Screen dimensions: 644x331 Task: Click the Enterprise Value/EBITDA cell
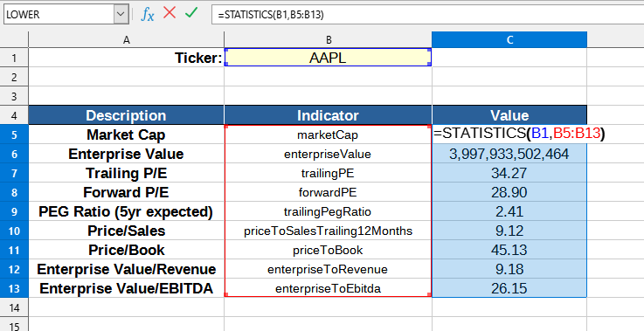coord(126,288)
